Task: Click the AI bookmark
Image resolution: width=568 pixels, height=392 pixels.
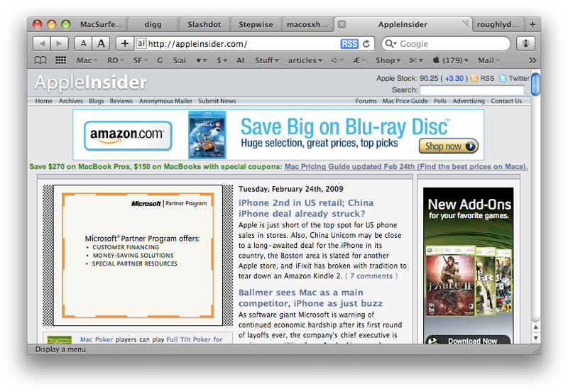Action: pyautogui.click(x=240, y=60)
